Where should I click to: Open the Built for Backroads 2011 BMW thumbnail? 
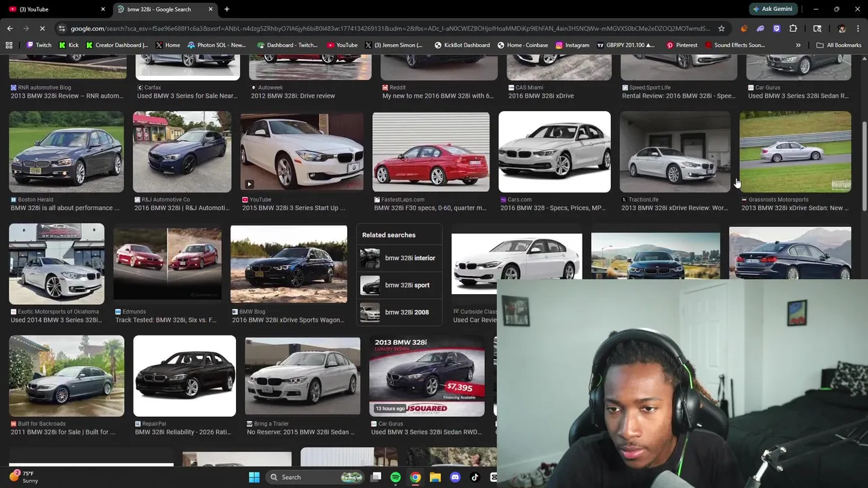point(66,375)
